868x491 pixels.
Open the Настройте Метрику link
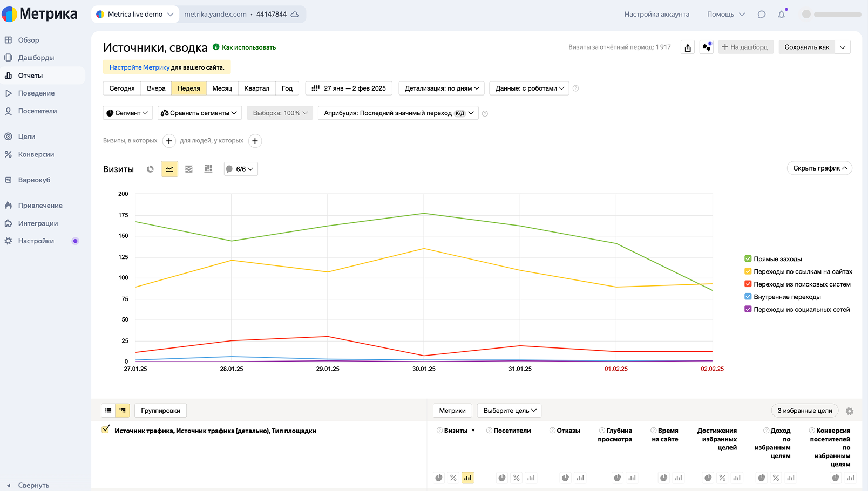point(139,67)
